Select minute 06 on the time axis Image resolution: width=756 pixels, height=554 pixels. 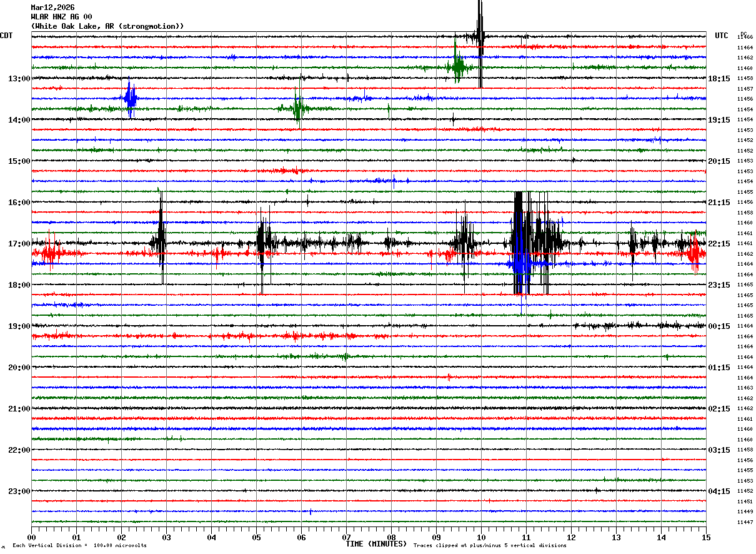pos(301,537)
